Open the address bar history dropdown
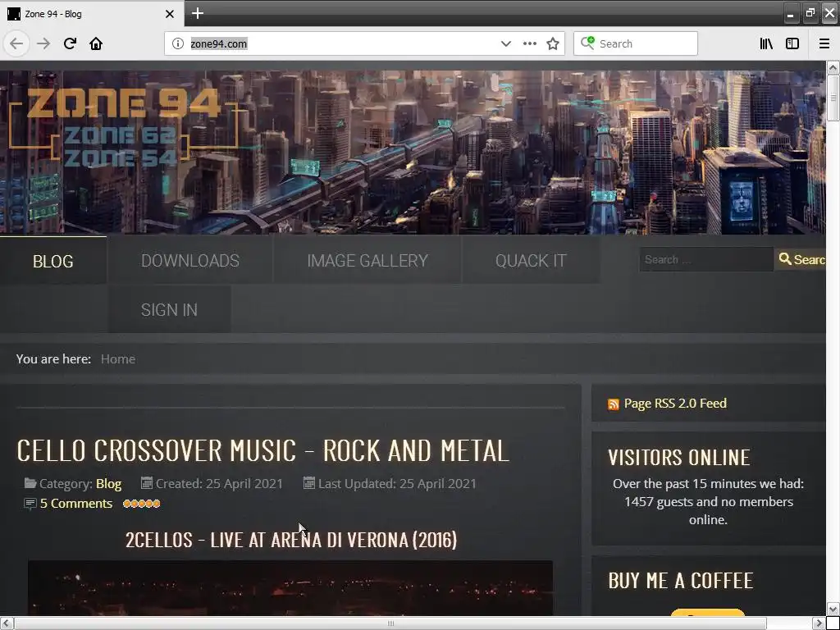Viewport: 840px width, 630px height. click(x=505, y=44)
